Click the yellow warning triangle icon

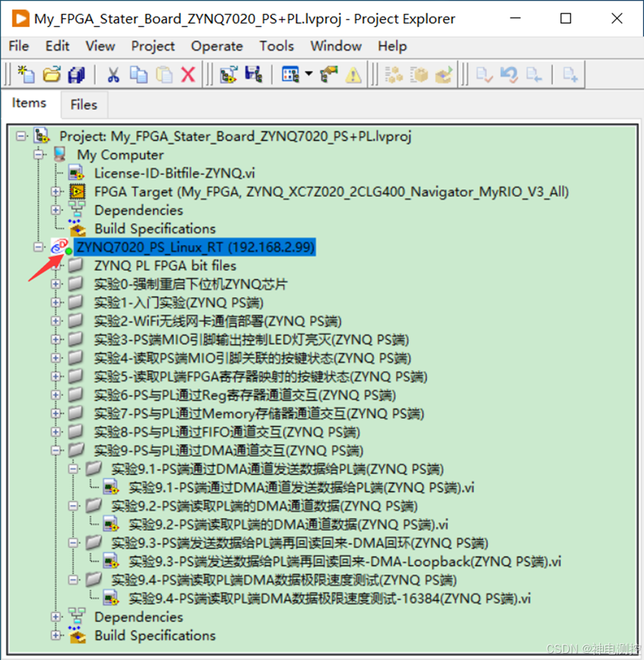tap(353, 75)
